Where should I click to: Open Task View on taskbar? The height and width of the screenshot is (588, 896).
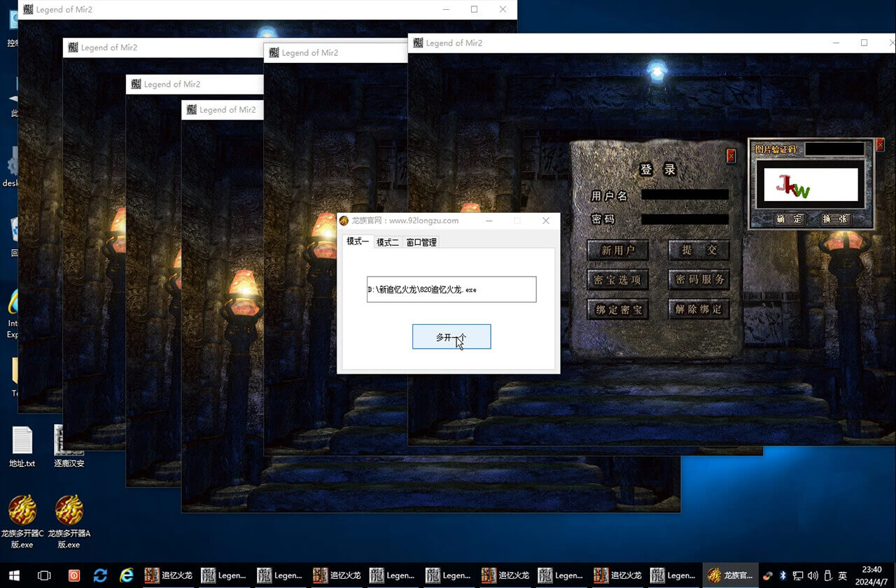[44, 575]
